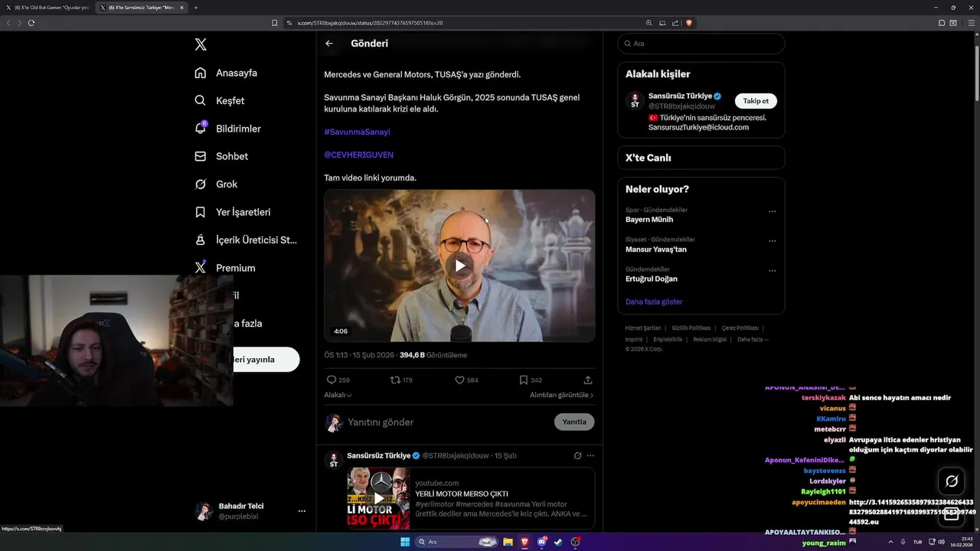Image resolution: width=980 pixels, height=551 pixels.
Task: Open account menu dots beside Bahadır Telci
Action: (x=302, y=511)
